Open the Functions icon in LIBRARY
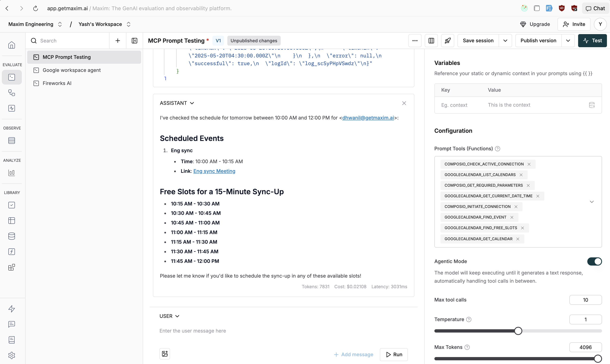 [x=11, y=252]
